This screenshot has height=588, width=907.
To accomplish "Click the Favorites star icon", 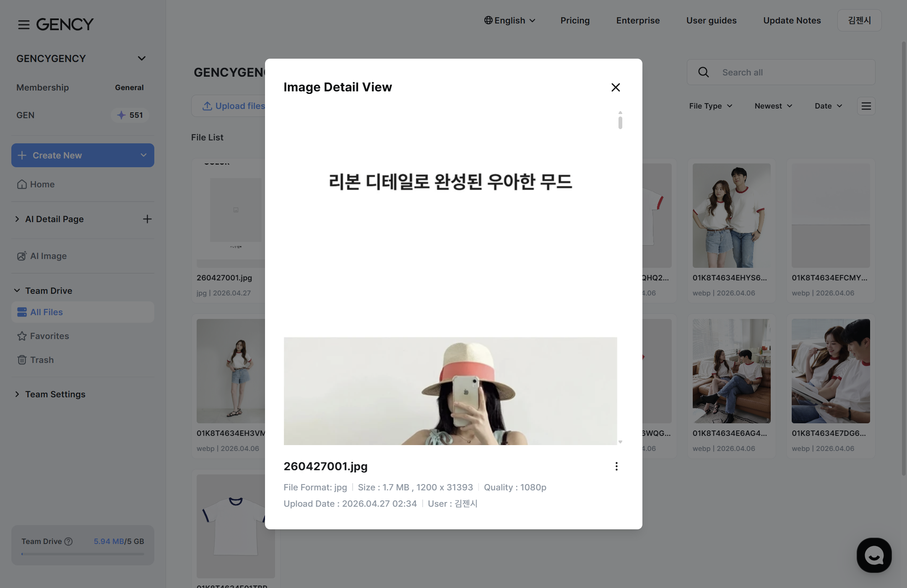I will click(22, 336).
